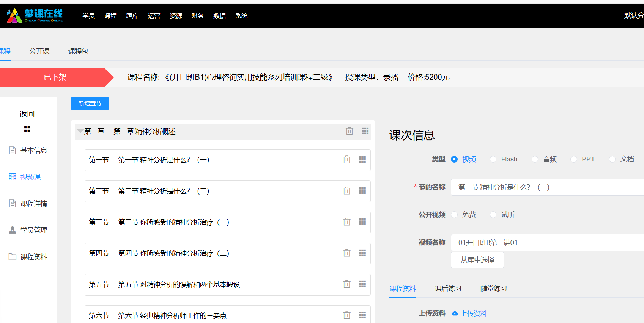
Task: Delete 第六节 row using trash icon
Action: point(347,315)
